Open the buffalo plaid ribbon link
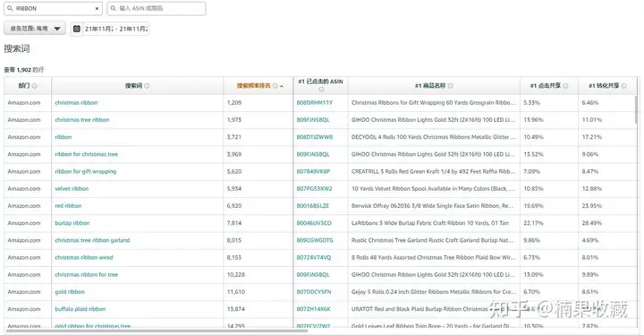The height and width of the screenshot is (335, 644). pos(80,309)
